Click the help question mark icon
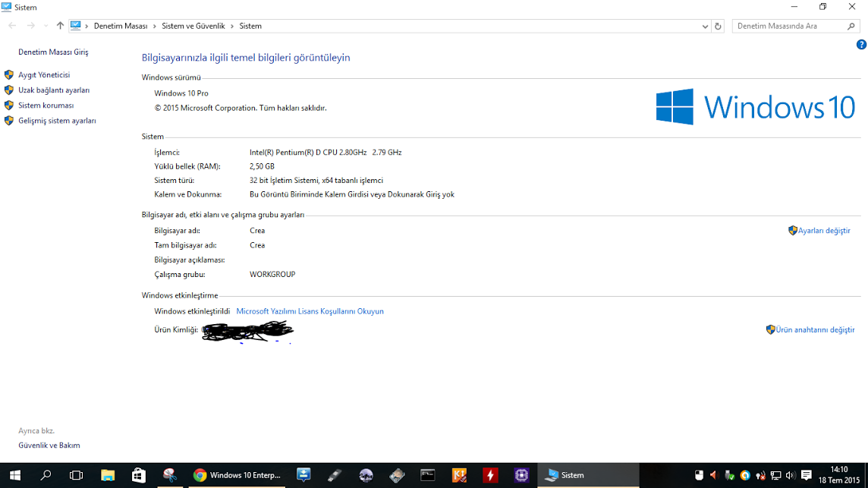The height and width of the screenshot is (488, 868). click(x=861, y=45)
